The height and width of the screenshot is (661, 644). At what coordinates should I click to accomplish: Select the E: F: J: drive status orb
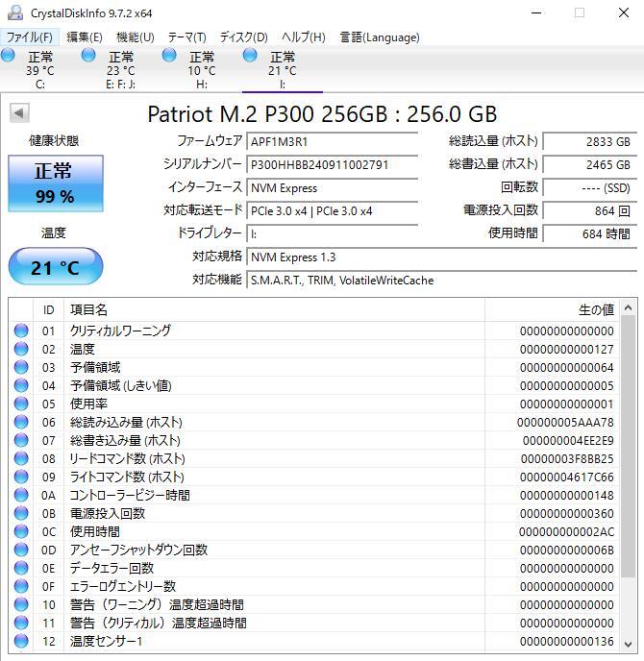tap(89, 57)
